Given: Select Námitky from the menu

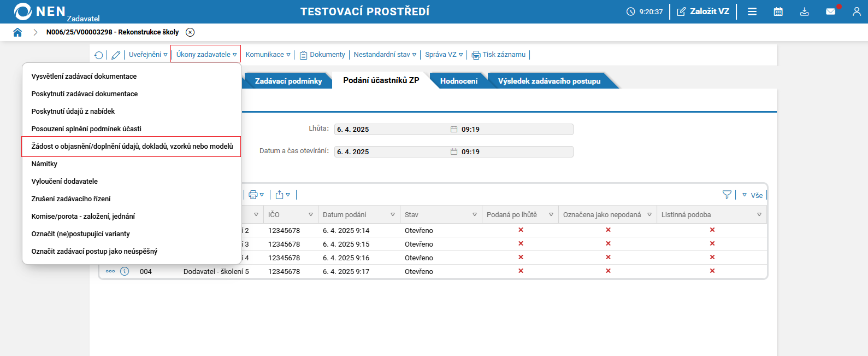Looking at the screenshot, I should (44, 164).
